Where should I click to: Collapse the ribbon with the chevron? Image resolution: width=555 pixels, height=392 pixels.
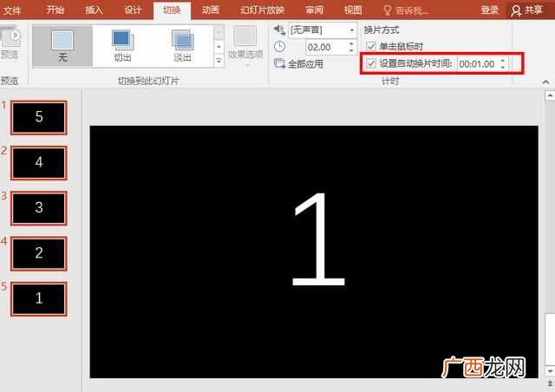coord(545,82)
